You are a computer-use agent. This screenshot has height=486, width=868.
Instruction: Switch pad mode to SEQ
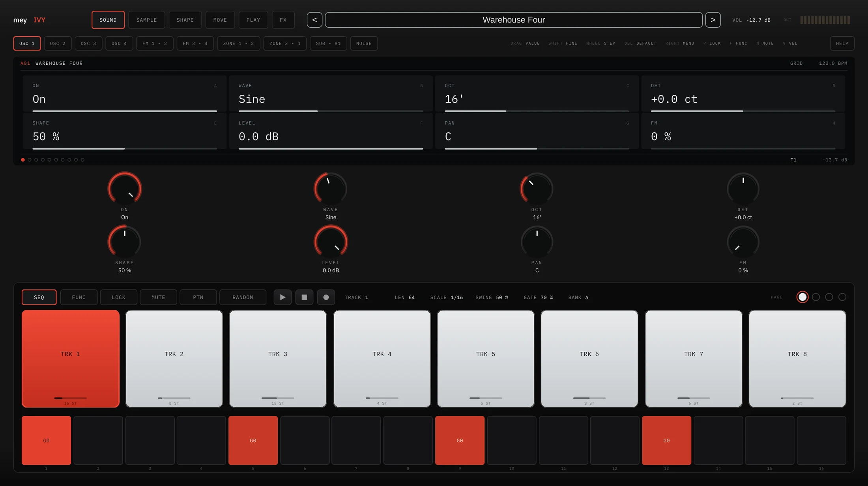tap(39, 297)
